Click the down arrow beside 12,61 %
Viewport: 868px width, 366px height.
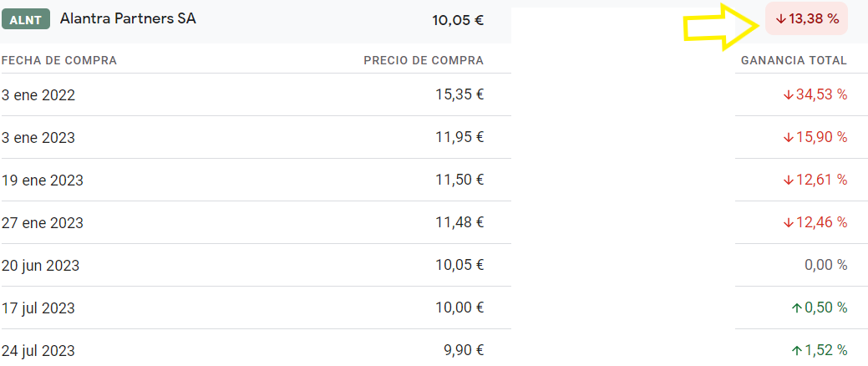(789, 180)
